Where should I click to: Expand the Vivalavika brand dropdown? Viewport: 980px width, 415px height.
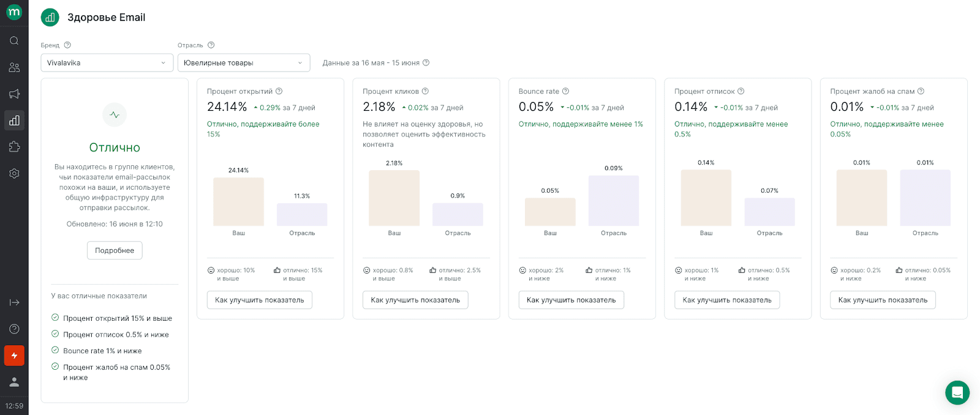pyautogui.click(x=107, y=62)
